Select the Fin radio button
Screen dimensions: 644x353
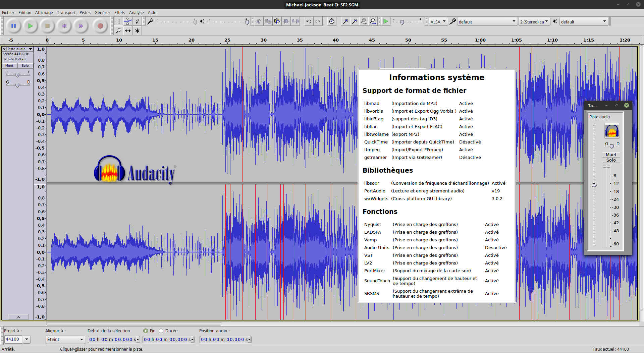(x=146, y=331)
